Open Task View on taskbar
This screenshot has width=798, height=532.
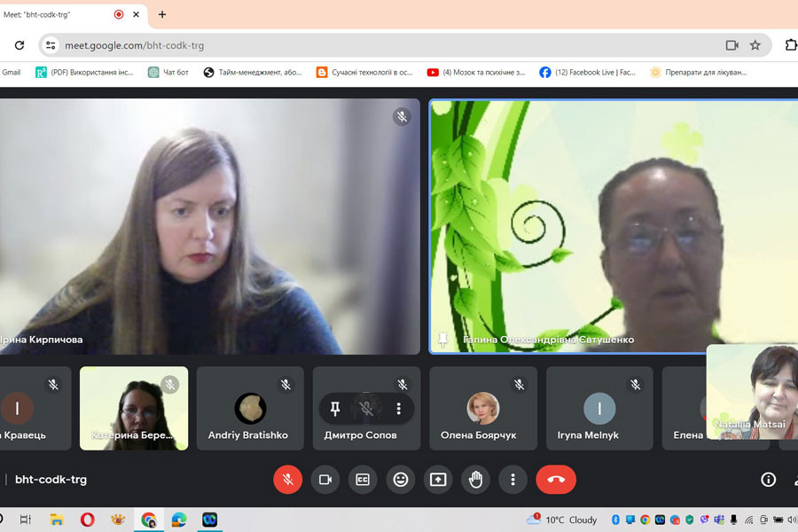pyautogui.click(x=26, y=520)
